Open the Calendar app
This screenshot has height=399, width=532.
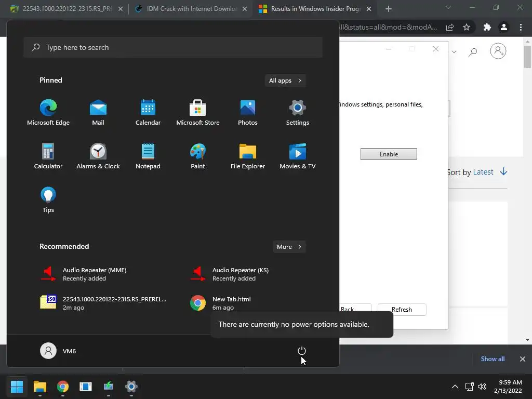coord(148,113)
